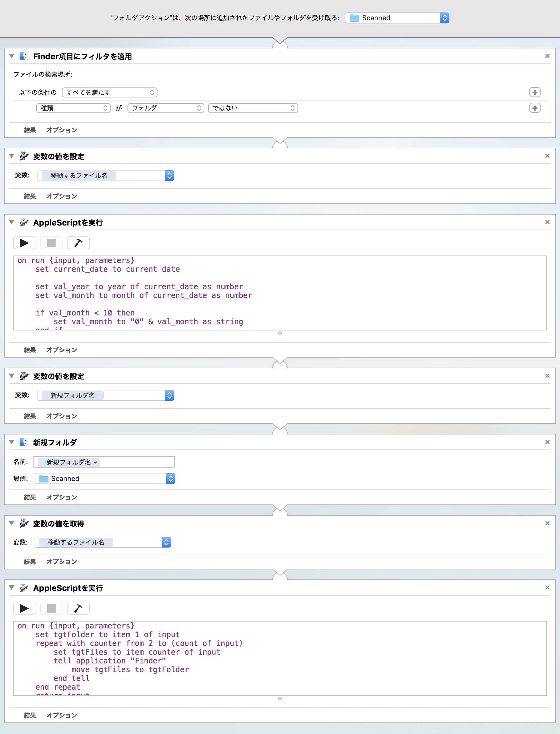Open the ではない comparison dropdown

[253, 108]
